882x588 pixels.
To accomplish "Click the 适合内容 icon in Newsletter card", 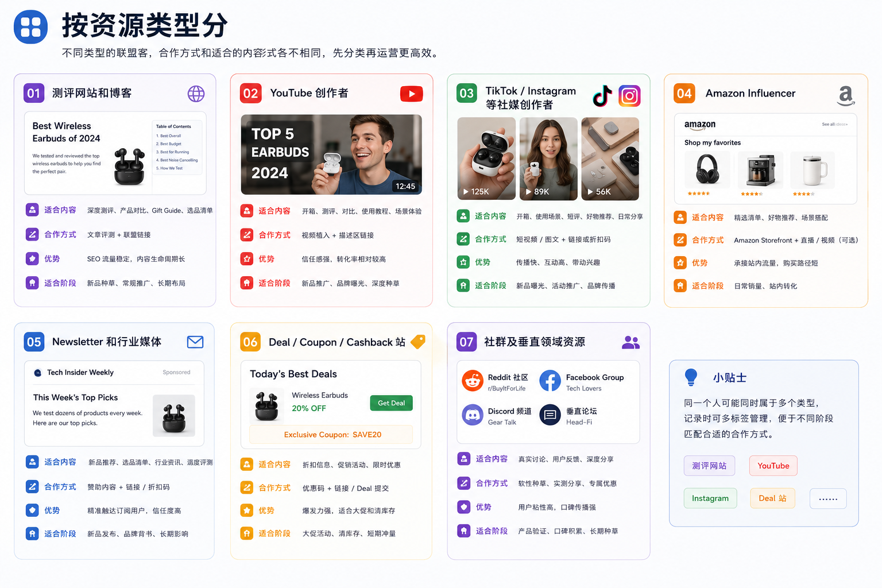I will (32, 462).
